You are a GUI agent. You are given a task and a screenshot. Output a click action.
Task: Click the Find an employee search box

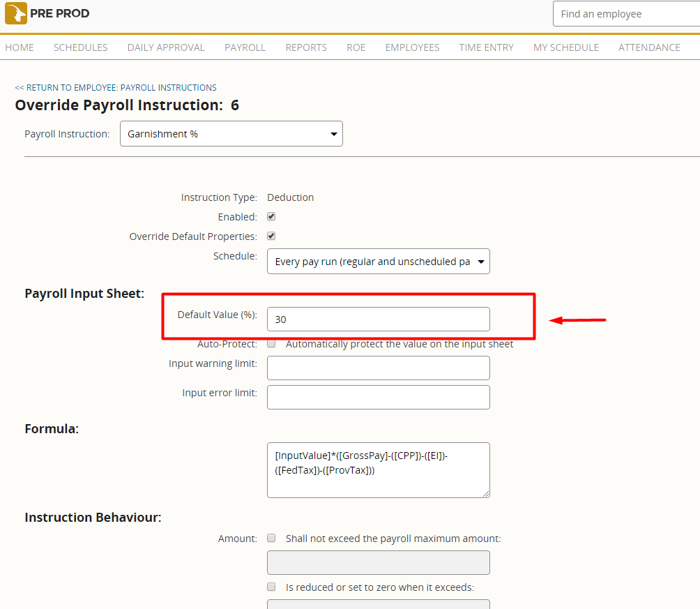(x=627, y=14)
